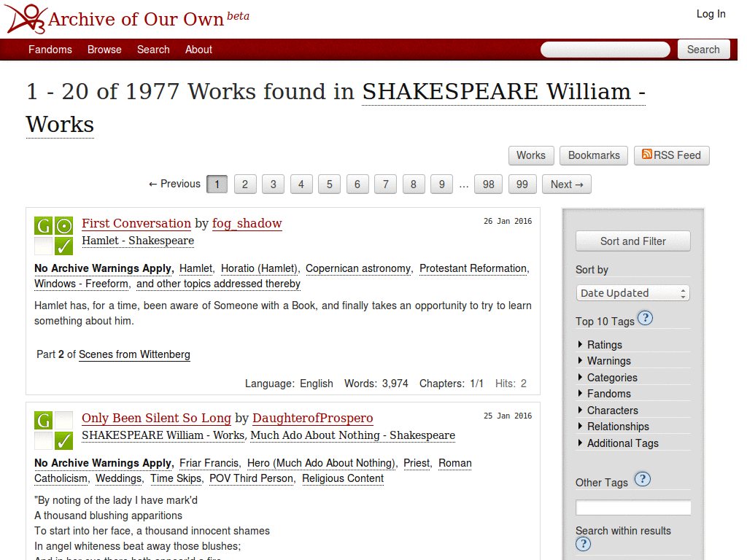
Task: Click the RSS Feed button with orange icon
Action: [672, 155]
